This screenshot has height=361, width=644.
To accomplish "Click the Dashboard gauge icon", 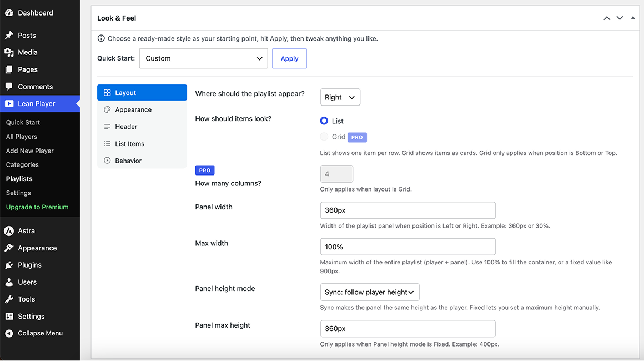I will (x=9, y=13).
